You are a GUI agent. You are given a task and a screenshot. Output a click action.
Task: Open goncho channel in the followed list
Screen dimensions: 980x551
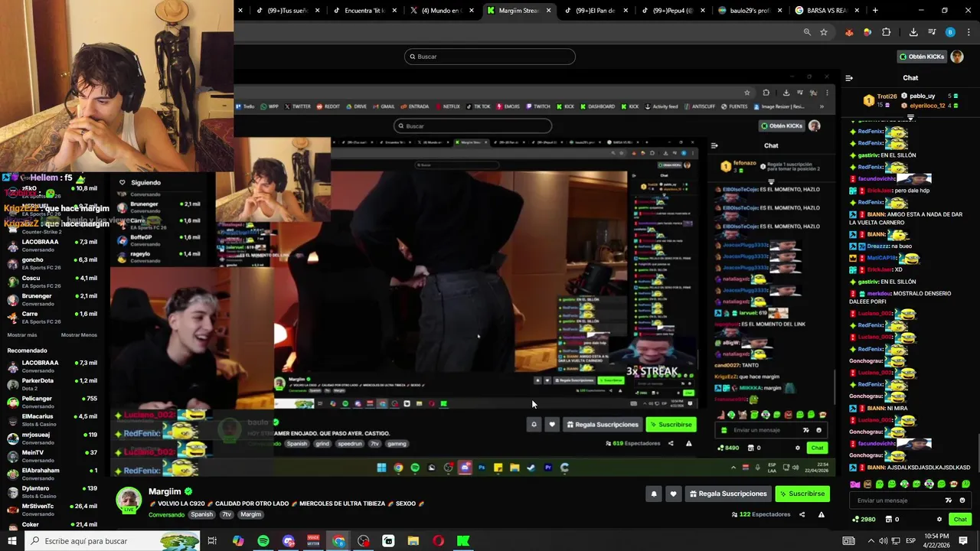(52, 263)
